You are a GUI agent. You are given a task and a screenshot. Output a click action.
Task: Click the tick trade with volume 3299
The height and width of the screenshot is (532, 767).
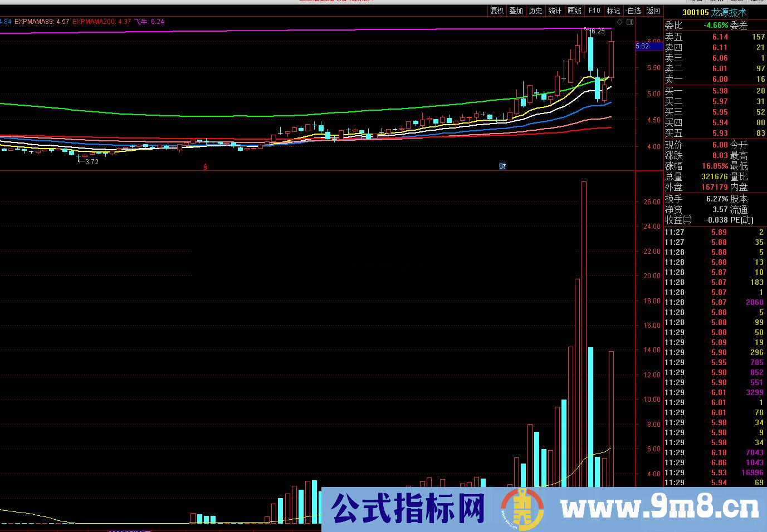(715, 392)
